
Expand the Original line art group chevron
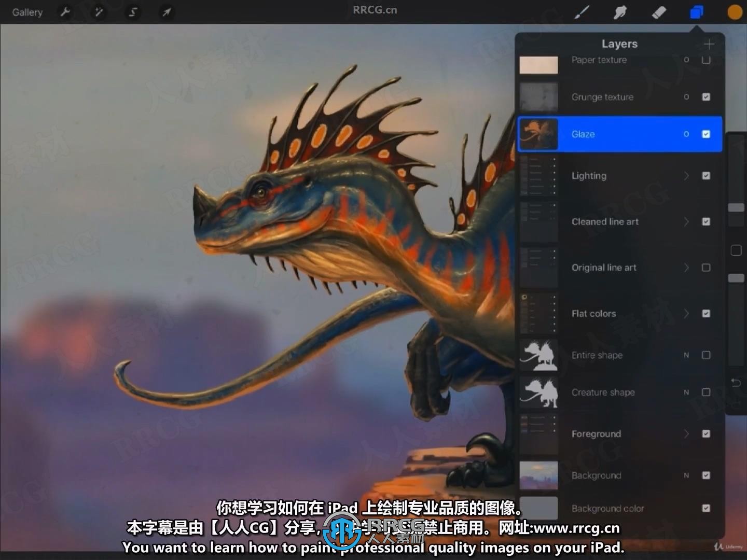click(686, 268)
